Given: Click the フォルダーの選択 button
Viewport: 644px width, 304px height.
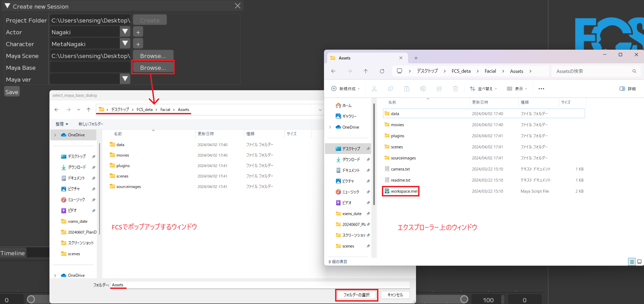Looking at the screenshot, I should (356, 295).
